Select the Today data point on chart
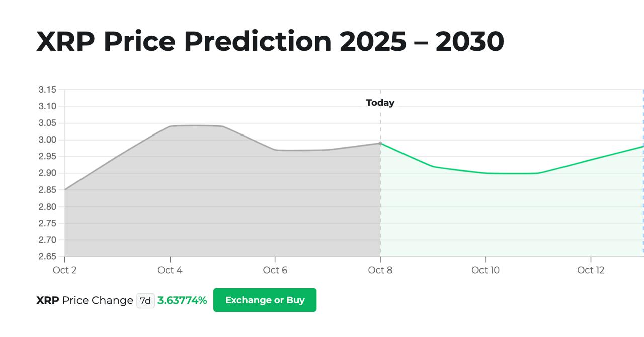Screen dimensions: 644x337 [380, 143]
